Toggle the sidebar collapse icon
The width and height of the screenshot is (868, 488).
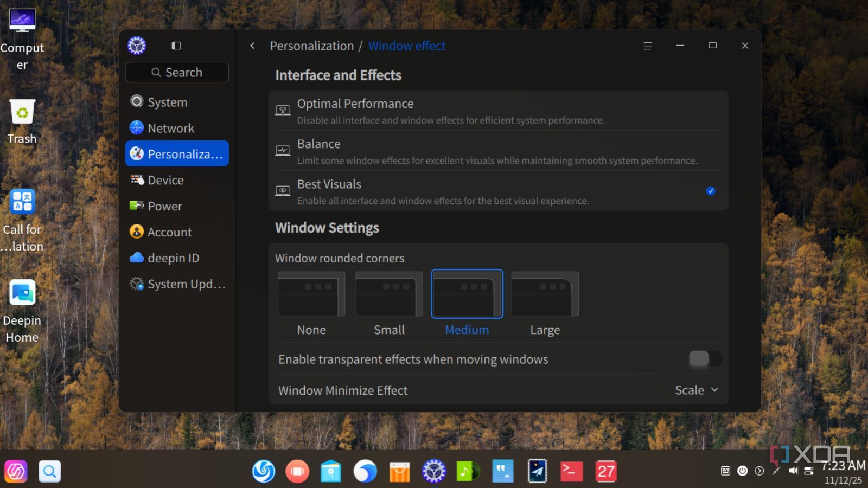tap(176, 46)
